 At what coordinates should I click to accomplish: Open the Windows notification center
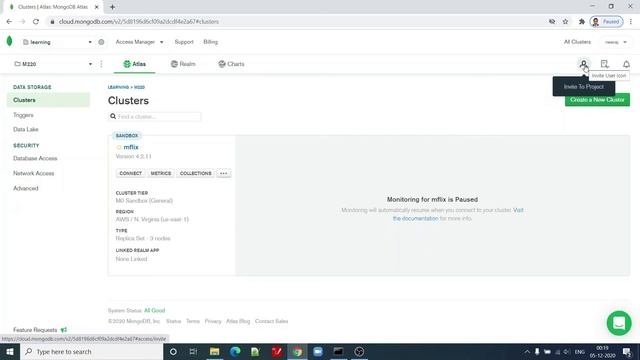coord(627,351)
